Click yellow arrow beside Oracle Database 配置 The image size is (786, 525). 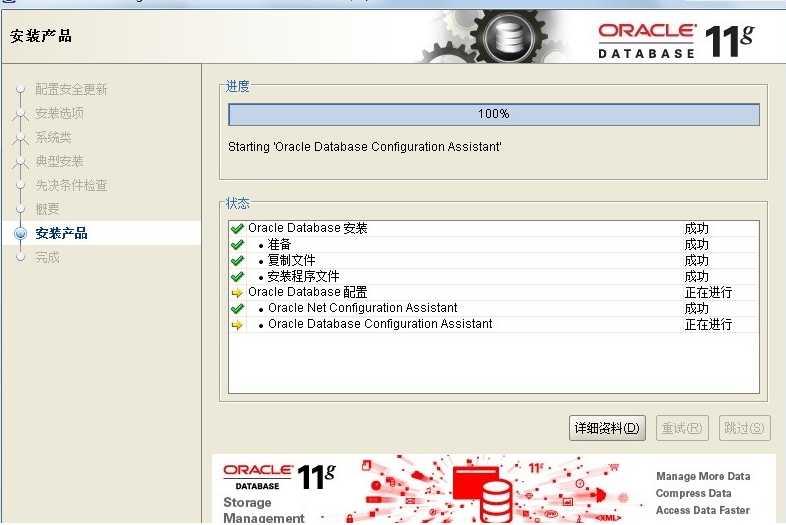pos(237,293)
